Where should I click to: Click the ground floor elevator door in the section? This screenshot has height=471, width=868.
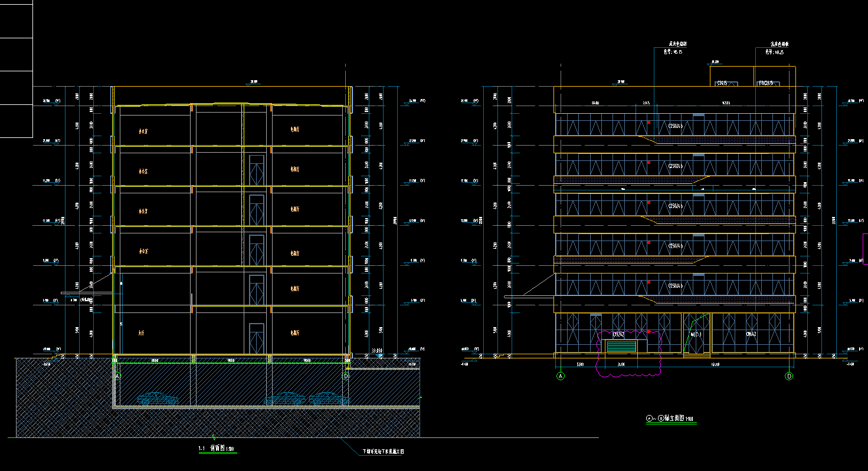(256, 338)
